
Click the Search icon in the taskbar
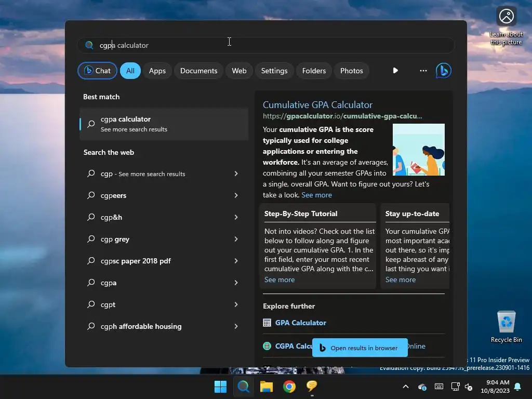[x=243, y=387]
